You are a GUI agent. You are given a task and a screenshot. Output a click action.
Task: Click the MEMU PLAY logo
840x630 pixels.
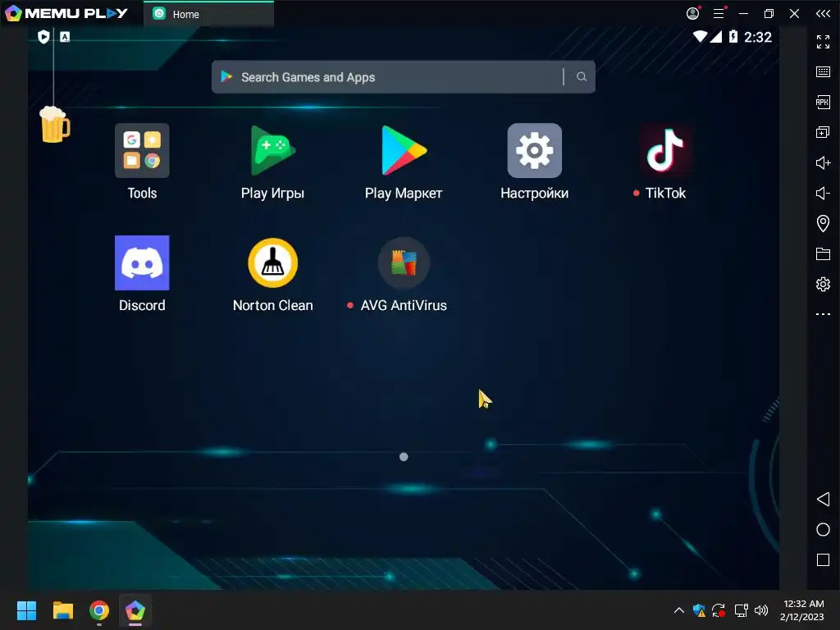click(66, 13)
